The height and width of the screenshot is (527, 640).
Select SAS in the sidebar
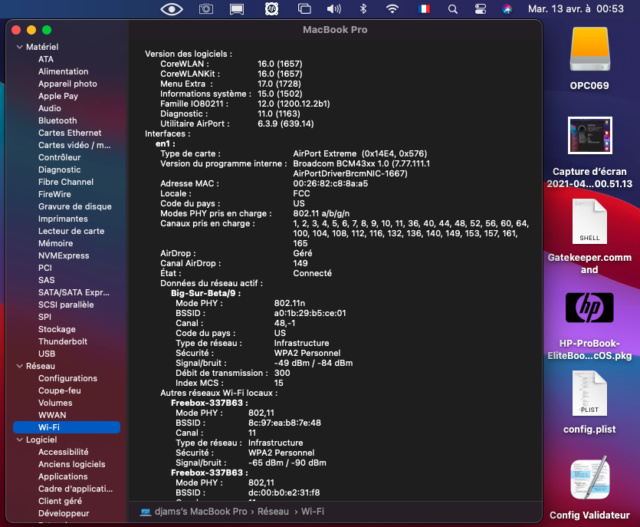tap(46, 280)
